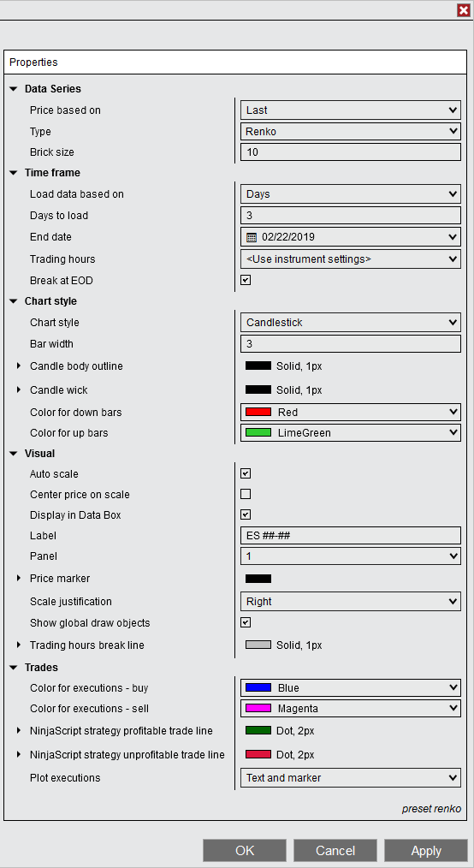Image resolution: width=474 pixels, height=868 pixels.
Task: Click the preset renko link
Action: coord(431,809)
